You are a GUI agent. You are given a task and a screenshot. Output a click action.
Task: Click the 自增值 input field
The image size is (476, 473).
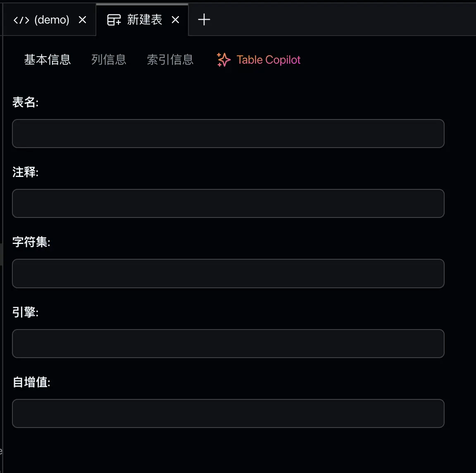click(228, 413)
